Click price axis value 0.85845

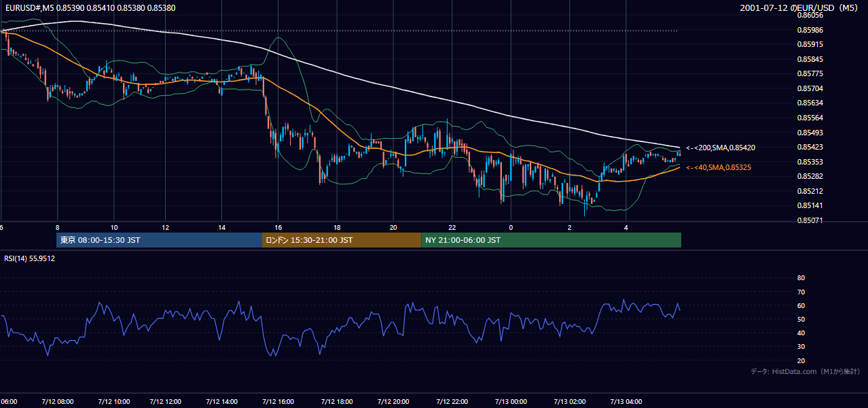810,59
